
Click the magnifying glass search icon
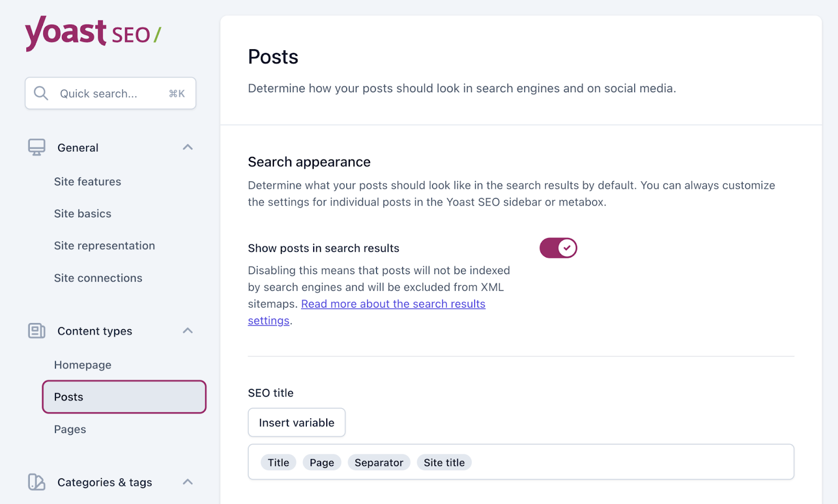tap(41, 93)
